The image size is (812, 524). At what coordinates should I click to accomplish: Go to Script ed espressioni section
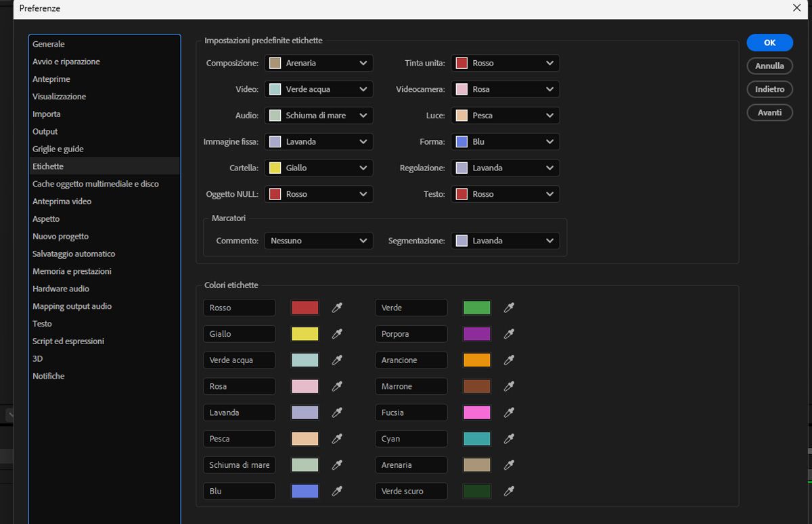pos(105,341)
